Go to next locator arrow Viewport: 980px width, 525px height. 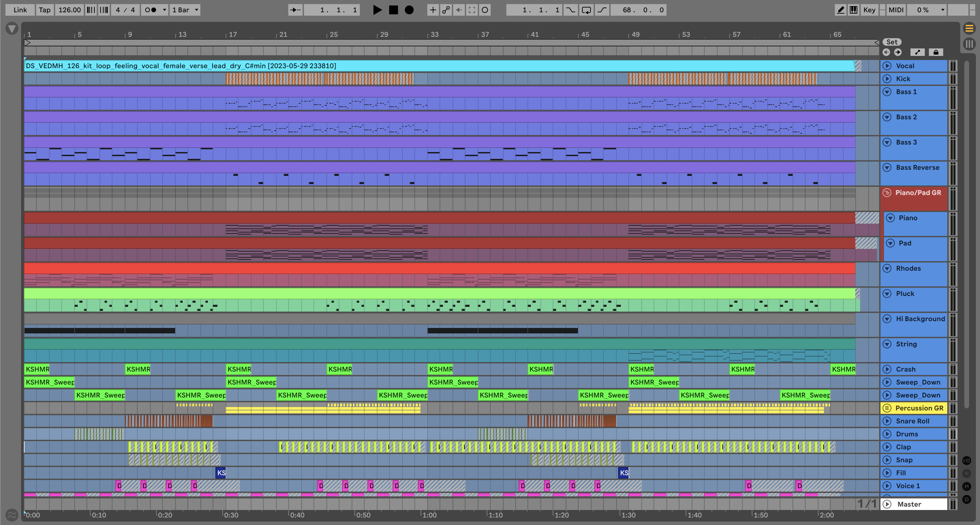point(898,52)
